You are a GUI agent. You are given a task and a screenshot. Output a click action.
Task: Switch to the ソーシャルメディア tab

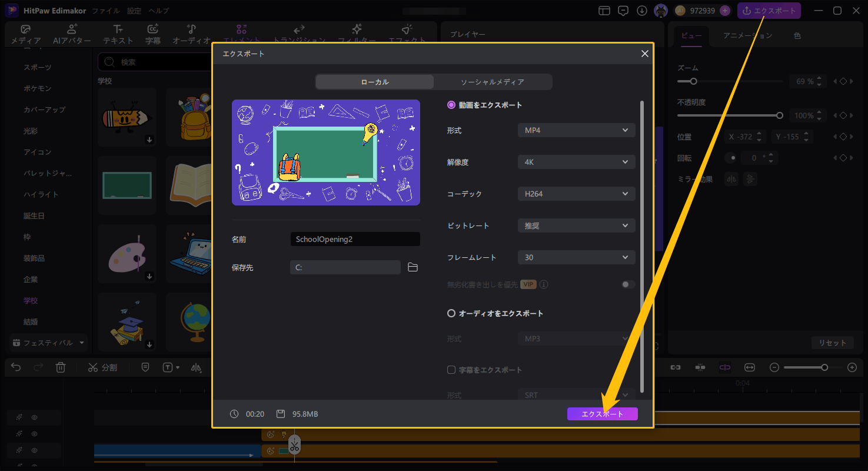click(x=493, y=82)
